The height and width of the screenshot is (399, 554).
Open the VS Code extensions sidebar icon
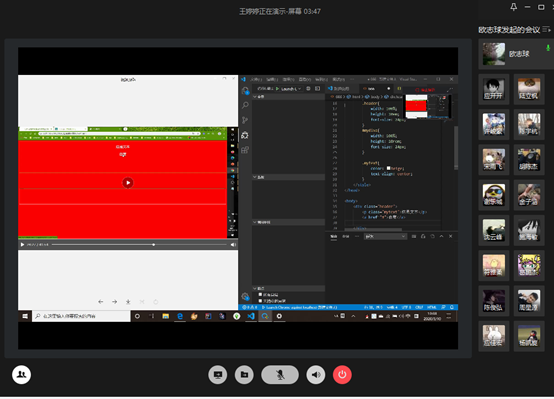coord(245,150)
